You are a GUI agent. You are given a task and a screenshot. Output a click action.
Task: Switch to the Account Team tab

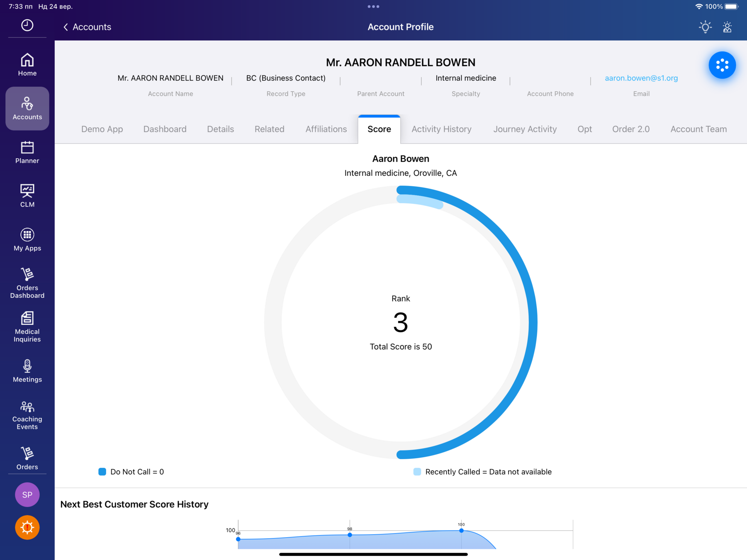[x=698, y=129]
